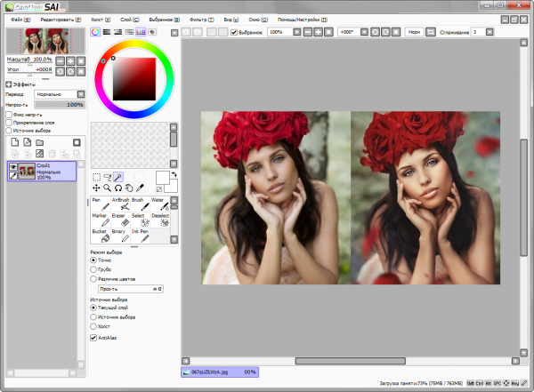Screen dimensions: 534x392
Task: Choose the Грубо selection mode
Action: point(93,269)
